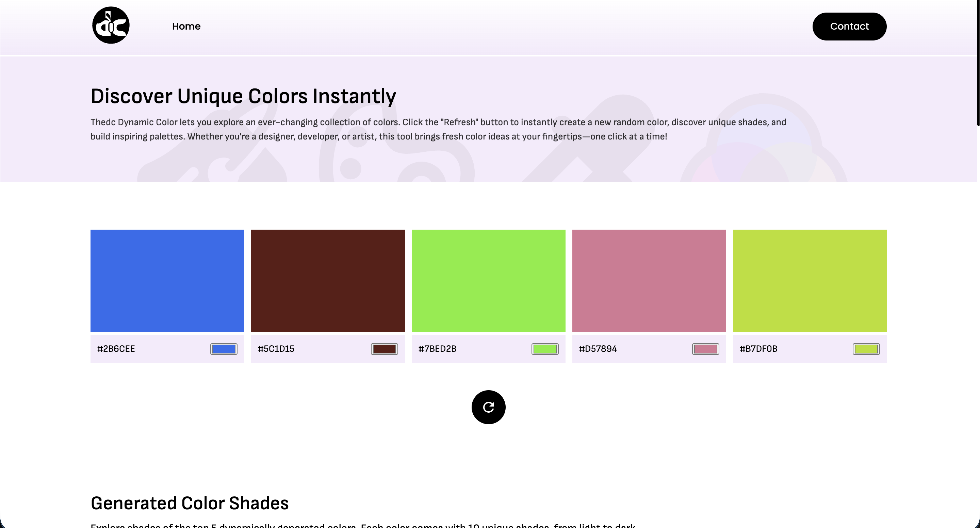The width and height of the screenshot is (980, 528).
Task: Click the black Contact button
Action: tap(849, 26)
